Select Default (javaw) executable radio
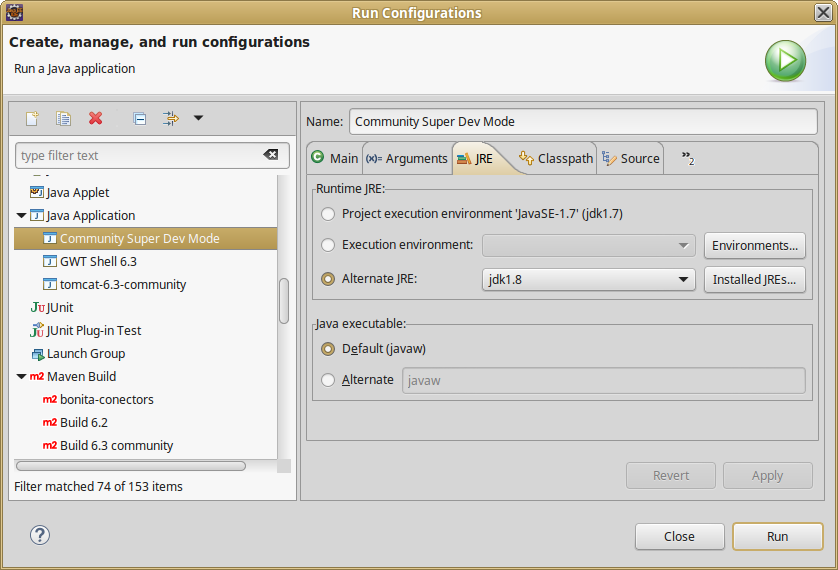The height and width of the screenshot is (570, 838). 328,349
